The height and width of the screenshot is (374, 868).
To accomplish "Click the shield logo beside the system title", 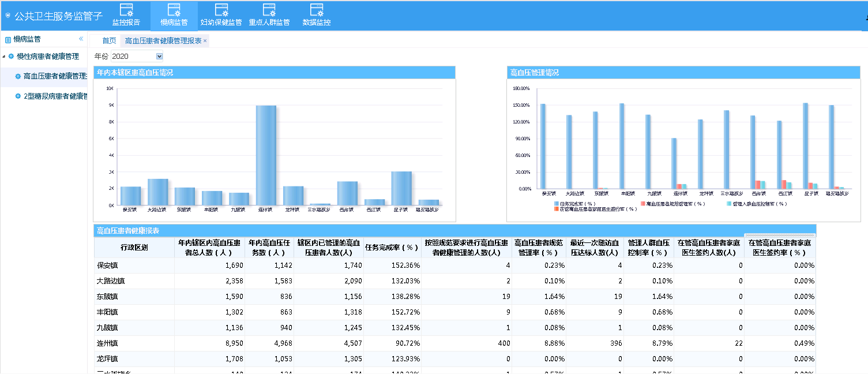I will point(7,16).
